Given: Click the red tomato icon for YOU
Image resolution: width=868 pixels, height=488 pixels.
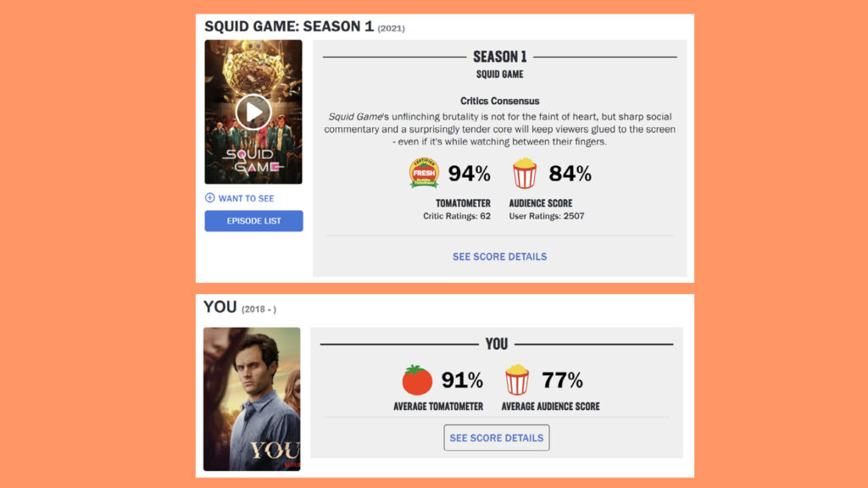Looking at the screenshot, I should tap(417, 380).
